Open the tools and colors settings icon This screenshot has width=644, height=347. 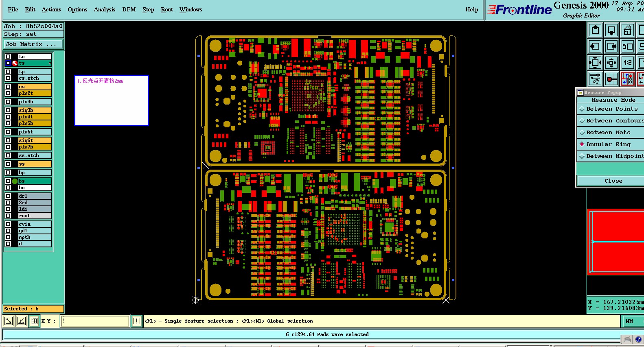click(595, 79)
